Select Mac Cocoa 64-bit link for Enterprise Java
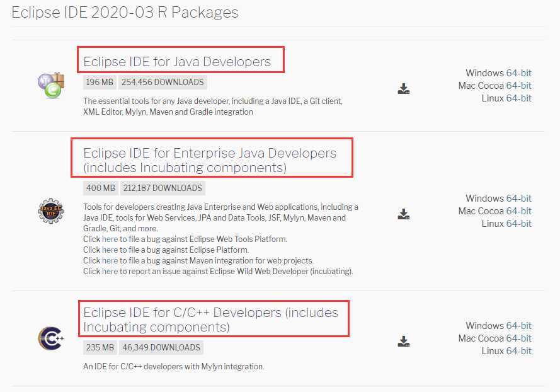 coord(518,211)
